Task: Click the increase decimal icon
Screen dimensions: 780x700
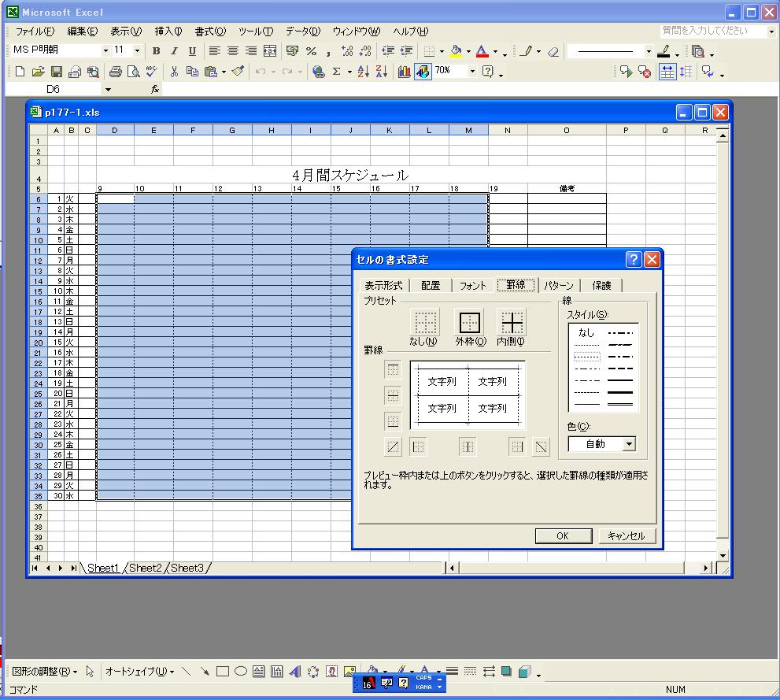Action: coord(347,50)
